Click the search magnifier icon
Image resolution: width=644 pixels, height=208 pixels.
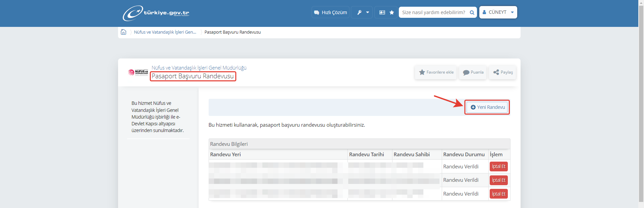pyautogui.click(x=472, y=12)
